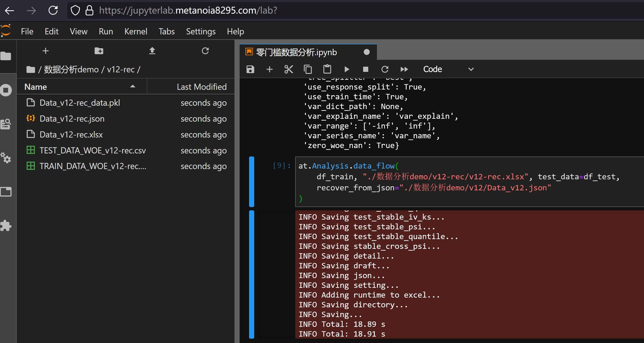644x343 pixels.
Task: Copy the selected cell
Action: click(x=308, y=69)
